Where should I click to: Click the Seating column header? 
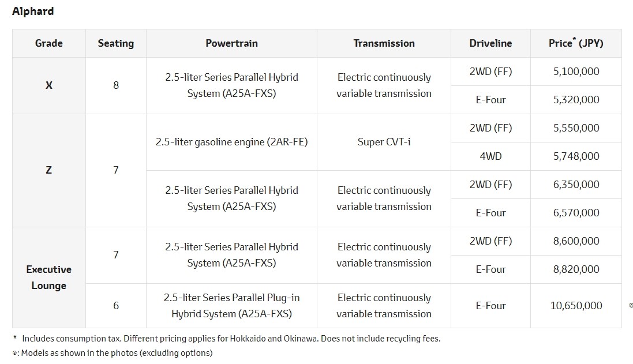(x=115, y=43)
